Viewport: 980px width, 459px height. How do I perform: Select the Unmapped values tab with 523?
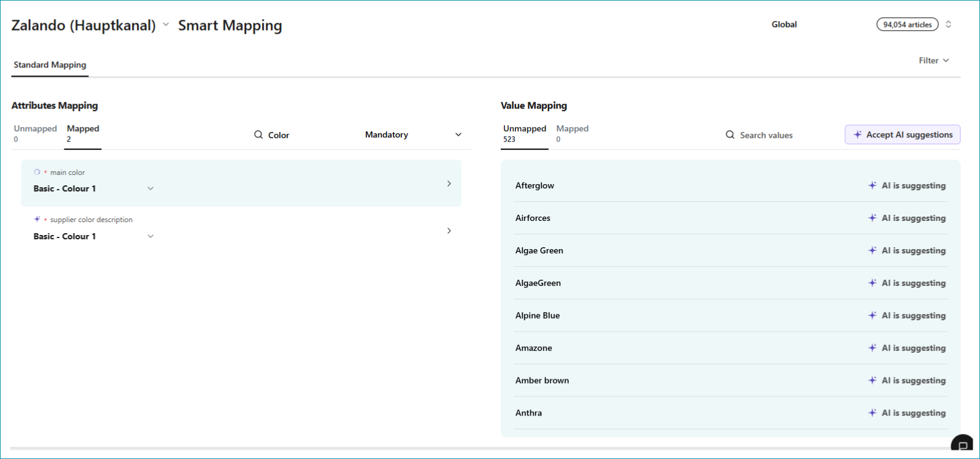point(525,133)
